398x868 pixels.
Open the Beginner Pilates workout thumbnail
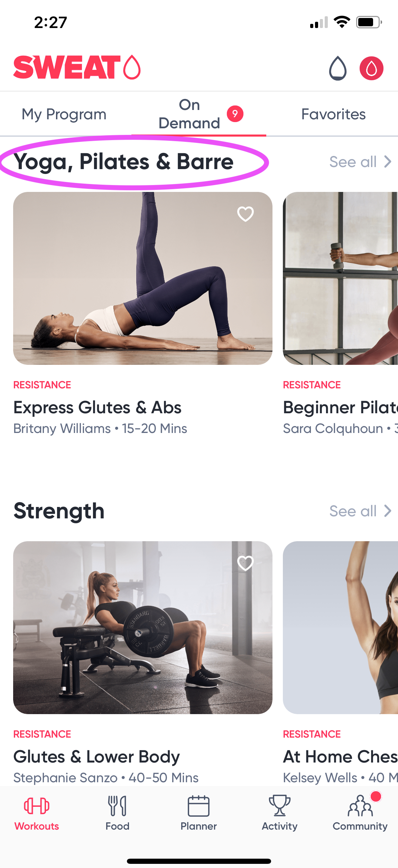pos(340,278)
